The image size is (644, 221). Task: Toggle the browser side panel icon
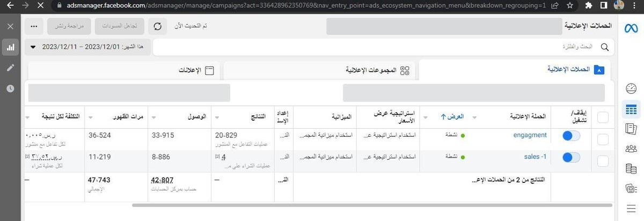point(604,5)
